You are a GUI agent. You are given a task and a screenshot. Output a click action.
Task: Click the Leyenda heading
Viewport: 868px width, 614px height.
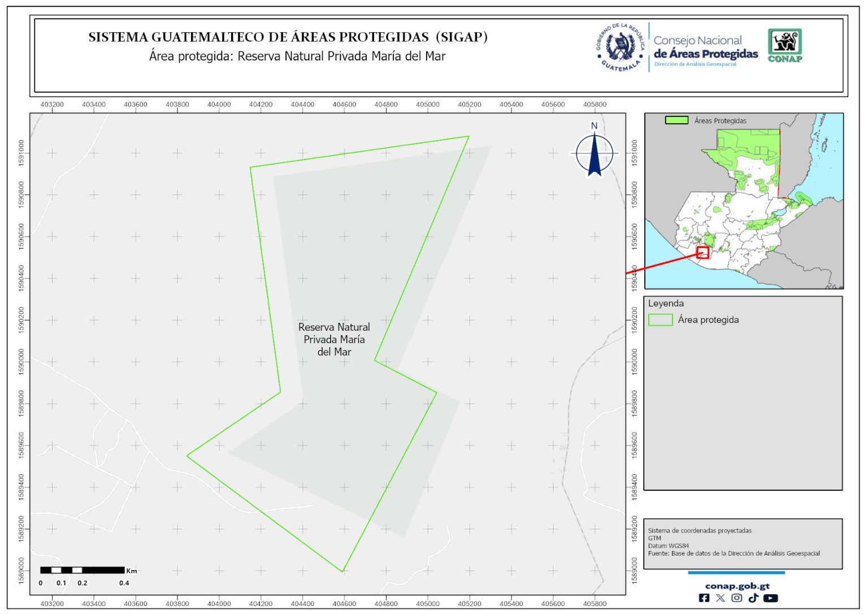click(666, 304)
